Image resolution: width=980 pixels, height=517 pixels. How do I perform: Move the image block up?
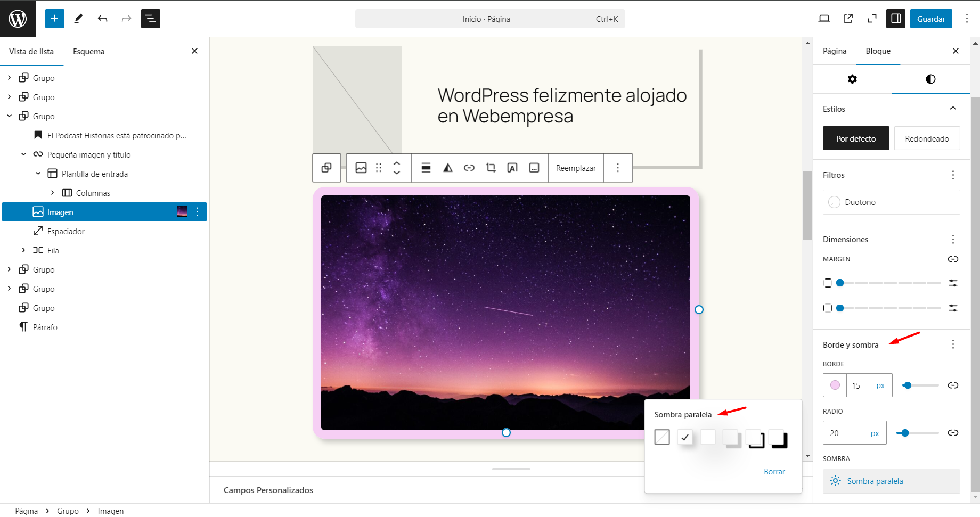(397, 163)
